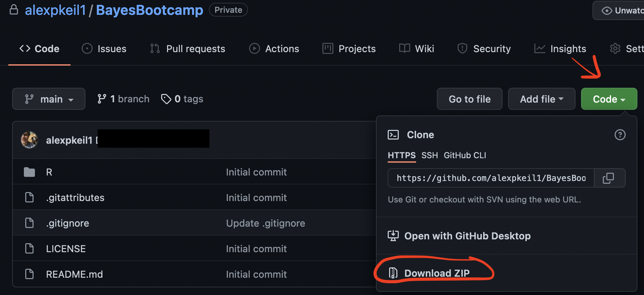Open the LICENSE file
644x295 pixels.
tap(66, 249)
